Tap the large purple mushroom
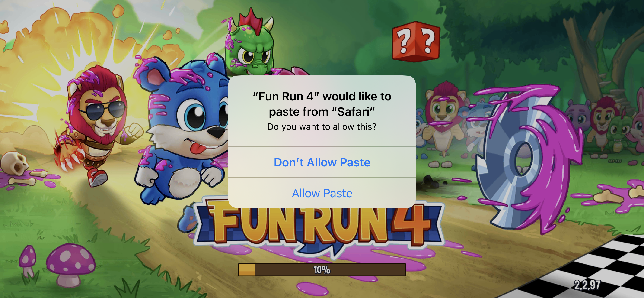The height and width of the screenshot is (298, 644). click(70, 265)
